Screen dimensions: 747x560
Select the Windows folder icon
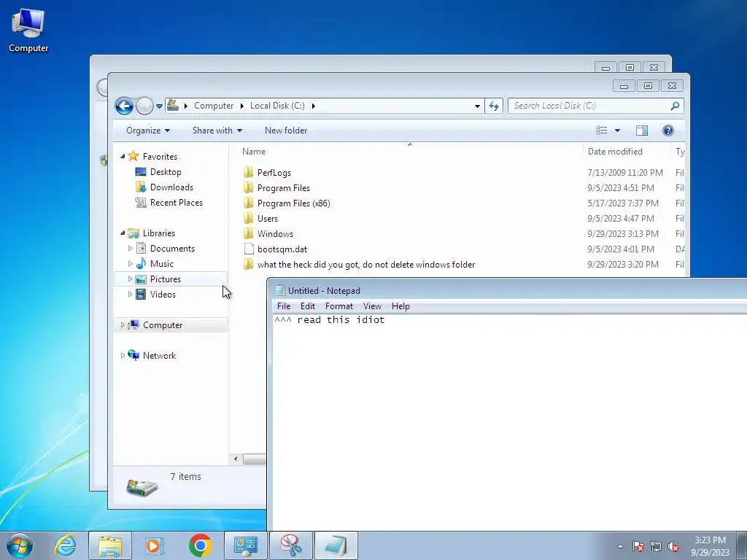click(x=248, y=233)
